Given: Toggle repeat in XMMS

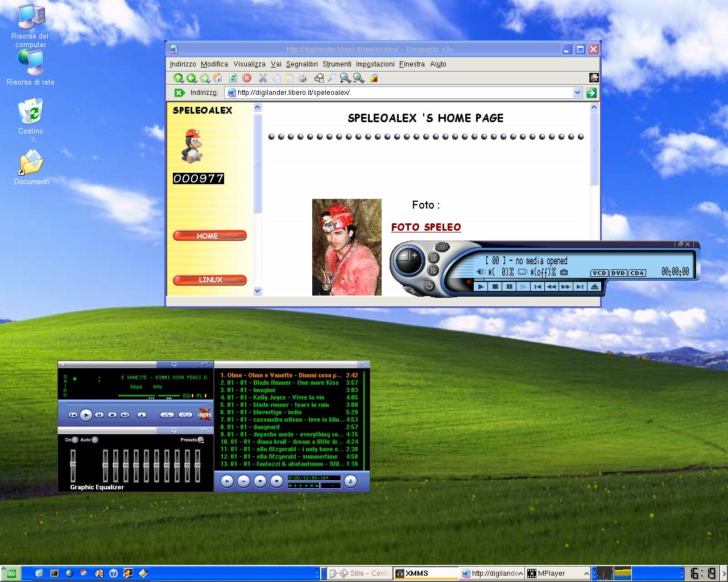Looking at the screenshot, I should [185, 415].
